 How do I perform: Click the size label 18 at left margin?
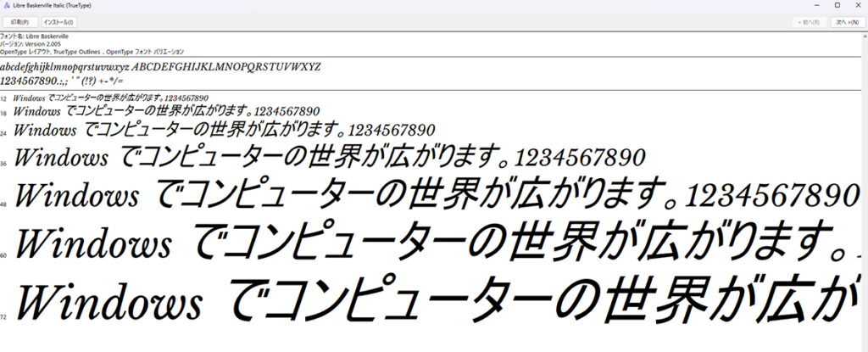click(x=3, y=113)
